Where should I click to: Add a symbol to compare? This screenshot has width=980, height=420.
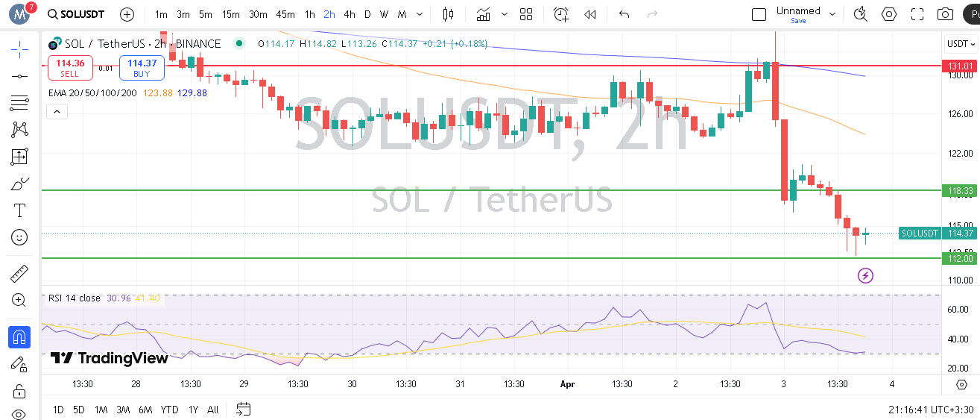click(127, 14)
